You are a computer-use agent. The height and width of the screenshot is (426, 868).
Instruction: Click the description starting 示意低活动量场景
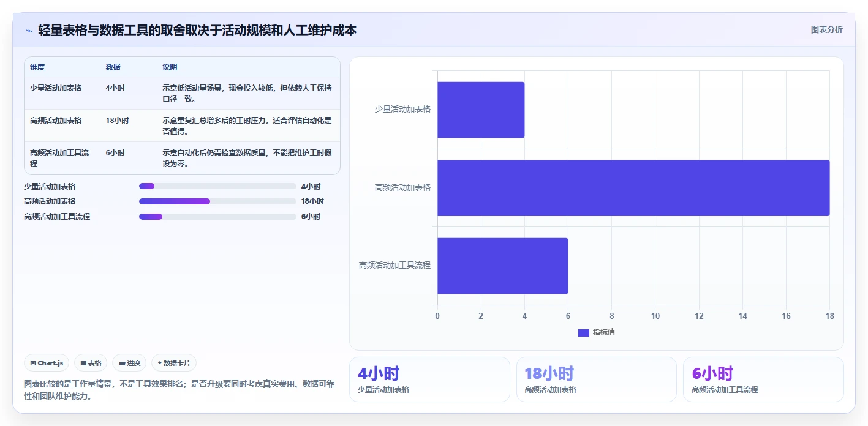(x=247, y=94)
